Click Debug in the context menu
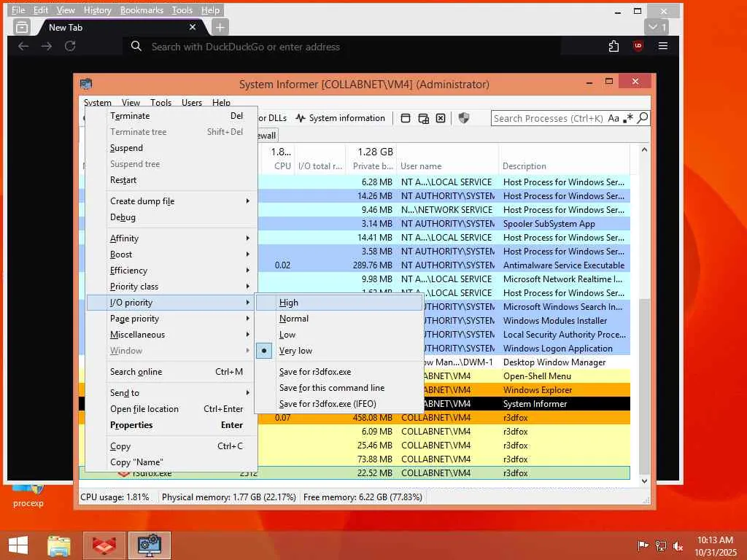The width and height of the screenshot is (747, 560). 171,217
